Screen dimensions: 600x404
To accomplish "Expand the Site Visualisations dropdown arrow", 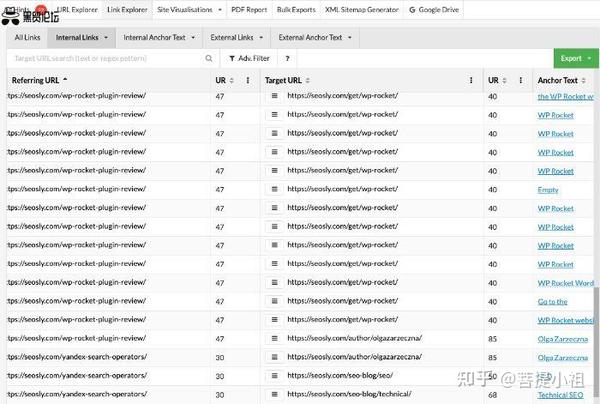I will pos(220,10).
